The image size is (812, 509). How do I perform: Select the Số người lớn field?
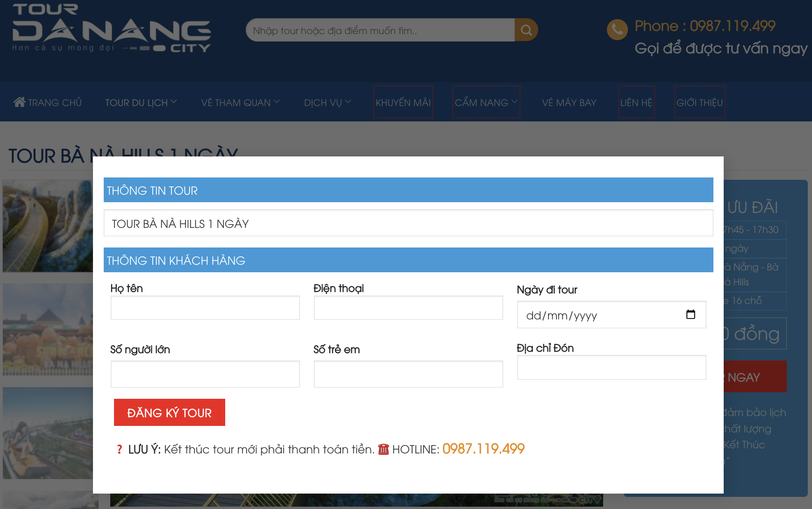point(205,374)
